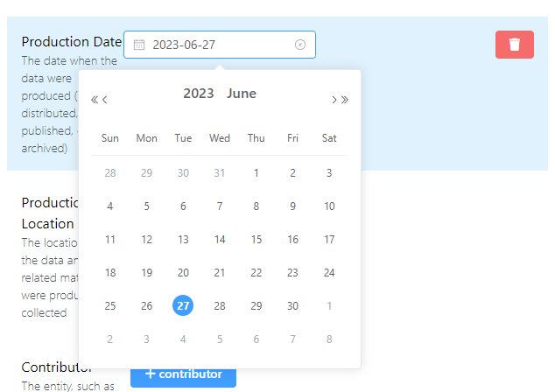Add a contributor with the + contributor button
The image size is (555, 392).
[183, 375]
